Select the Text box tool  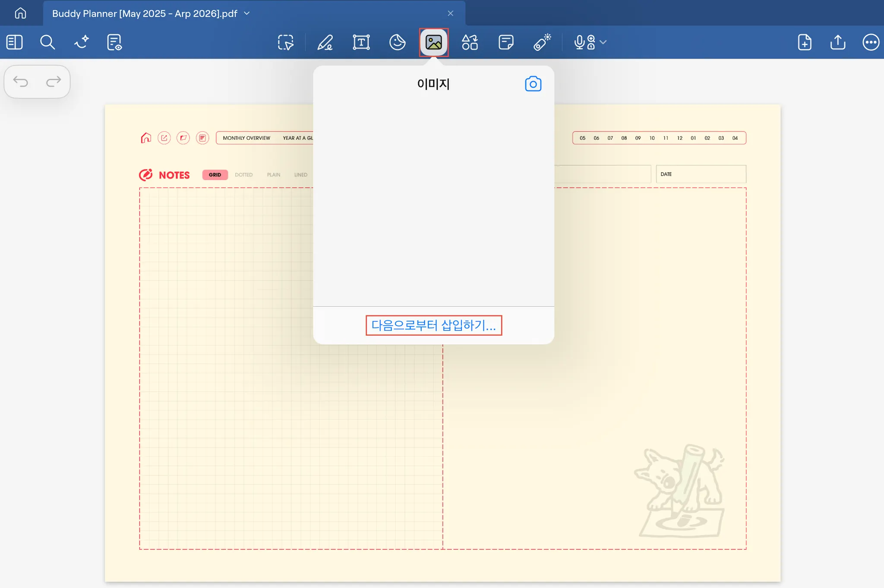coord(361,42)
